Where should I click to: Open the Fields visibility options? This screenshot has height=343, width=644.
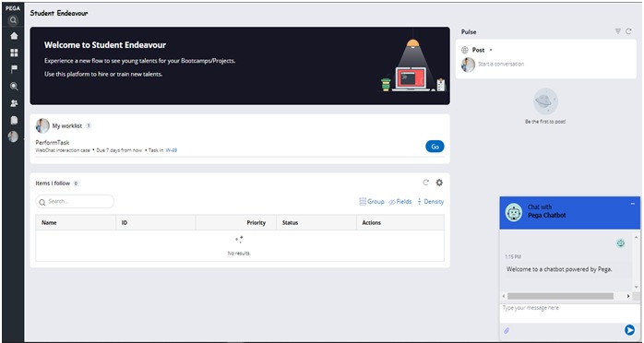(400, 201)
